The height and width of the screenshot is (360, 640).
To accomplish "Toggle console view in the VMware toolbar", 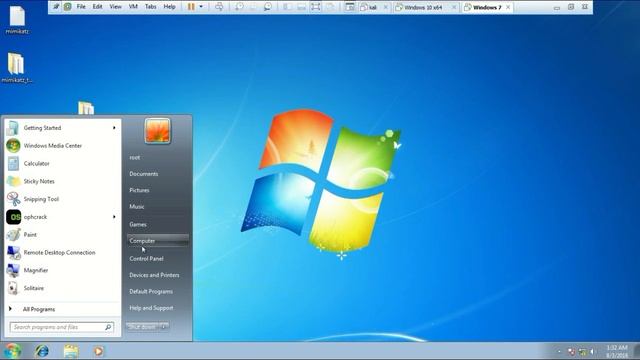I will (x=350, y=7).
